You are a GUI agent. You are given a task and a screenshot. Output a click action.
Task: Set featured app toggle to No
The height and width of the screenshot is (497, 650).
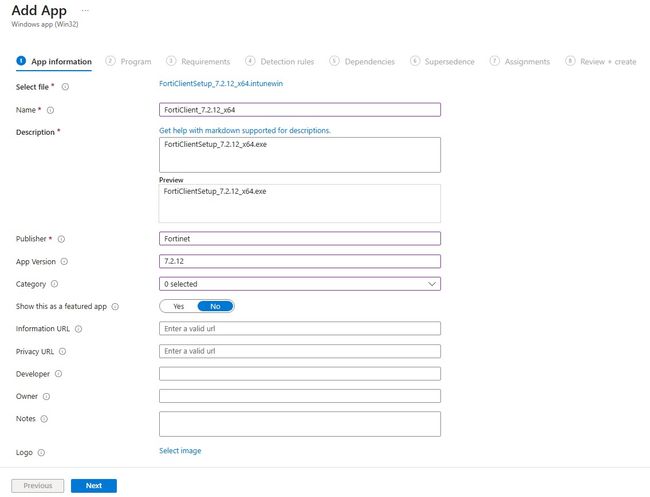[215, 306]
